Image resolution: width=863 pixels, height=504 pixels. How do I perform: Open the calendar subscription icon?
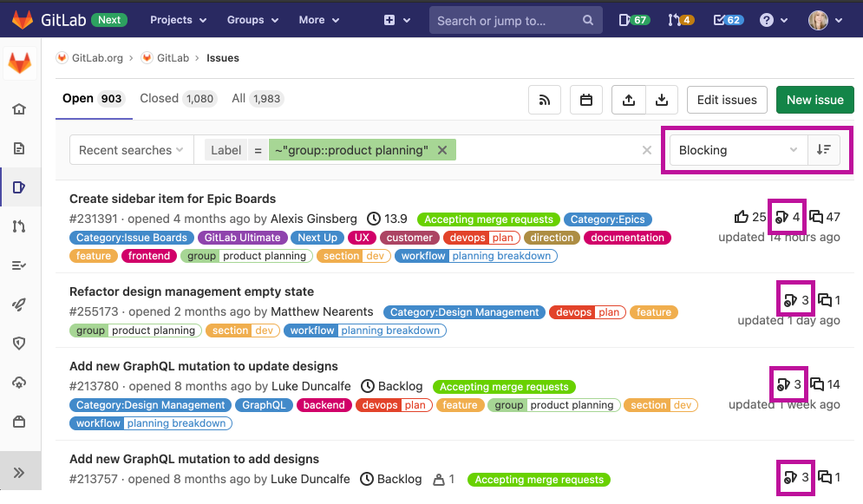point(586,101)
